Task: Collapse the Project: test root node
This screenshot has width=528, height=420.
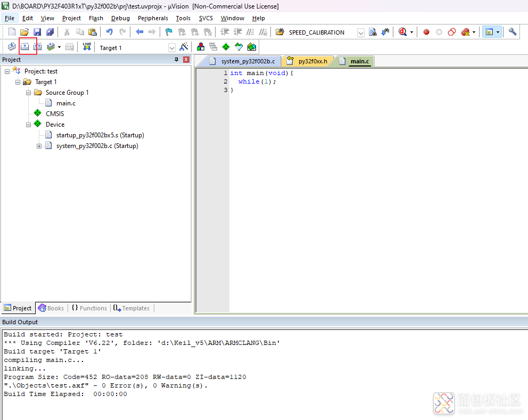Action: coord(7,71)
